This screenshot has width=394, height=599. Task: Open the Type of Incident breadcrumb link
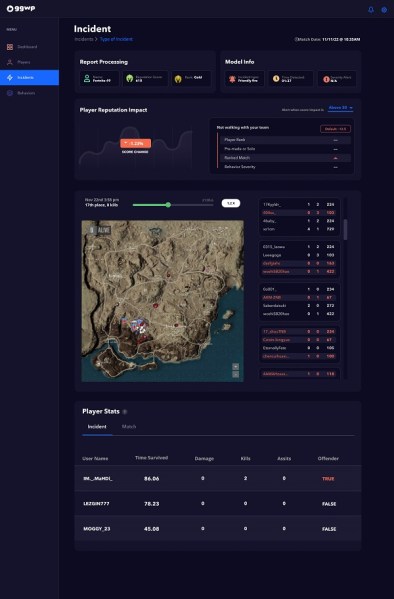coord(116,39)
